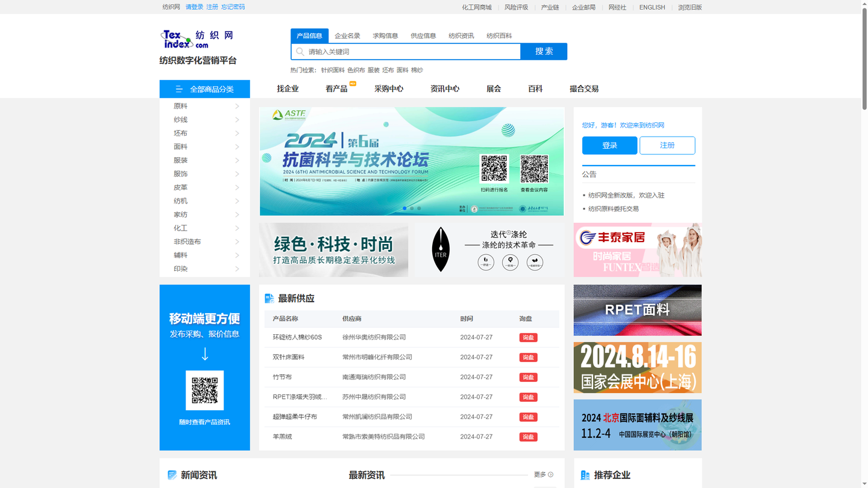
Task: Open the 撮合交易 navigation item
Action: point(584,89)
